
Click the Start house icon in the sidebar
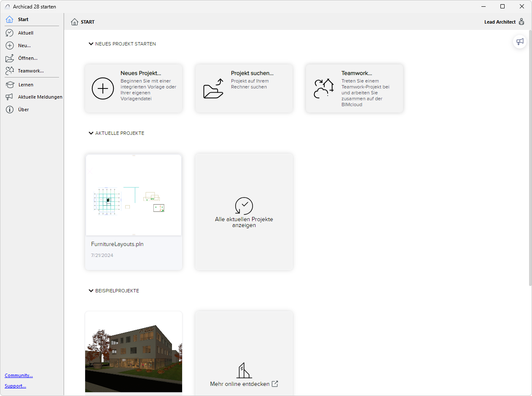click(9, 19)
